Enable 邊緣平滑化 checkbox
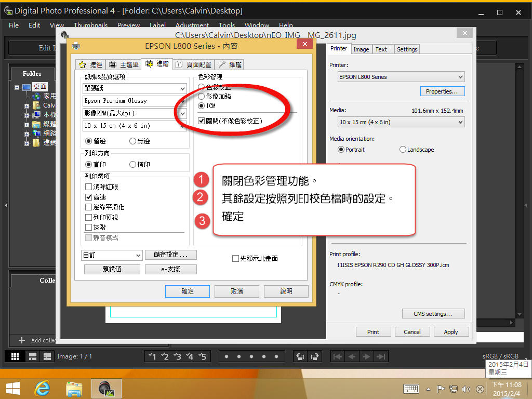Image resolution: width=532 pixels, height=399 pixels. click(88, 207)
